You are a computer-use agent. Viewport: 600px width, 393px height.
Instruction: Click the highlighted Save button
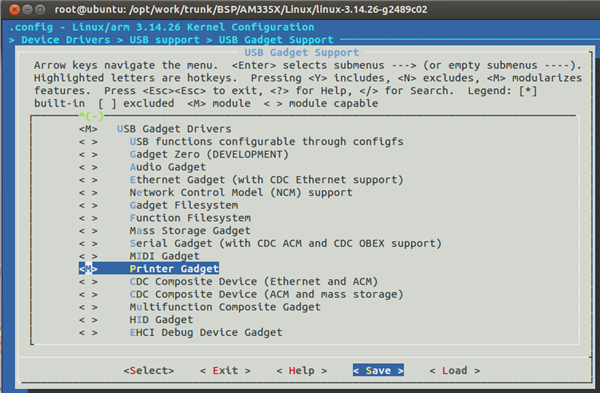click(x=378, y=370)
